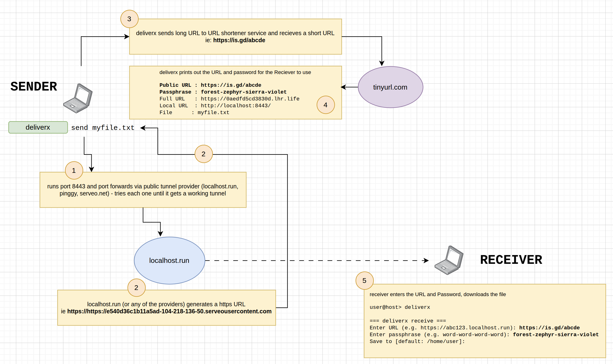This screenshot has width=613, height=364.
Task: Click the 'File : myfile.txt' line
Action: (x=194, y=113)
